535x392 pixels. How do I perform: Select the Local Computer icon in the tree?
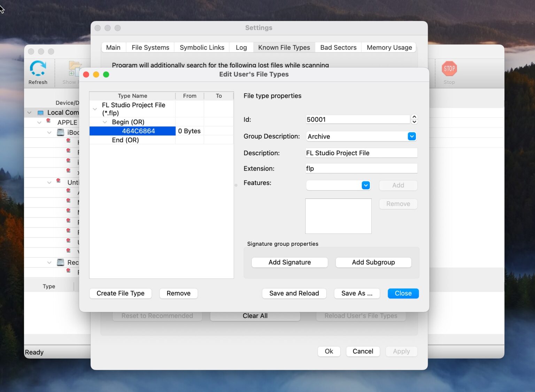[40, 112]
